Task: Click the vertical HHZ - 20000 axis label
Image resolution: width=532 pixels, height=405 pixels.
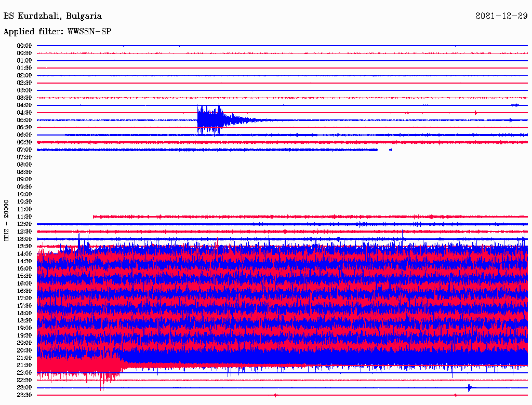Action: coord(6,220)
